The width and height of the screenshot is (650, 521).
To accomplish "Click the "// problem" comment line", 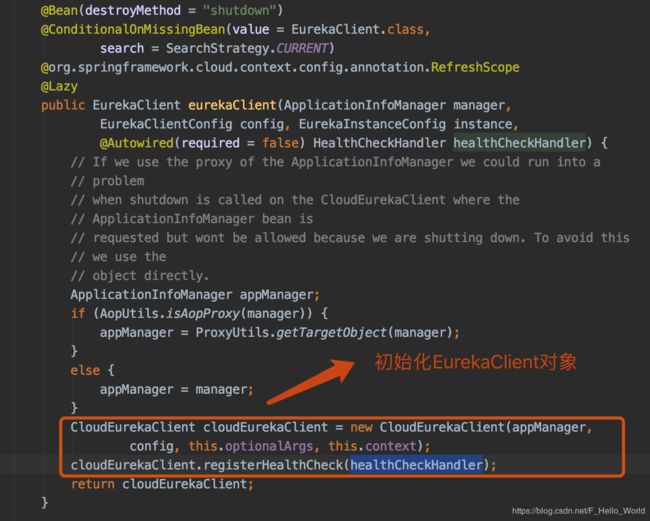I will pos(107,181).
